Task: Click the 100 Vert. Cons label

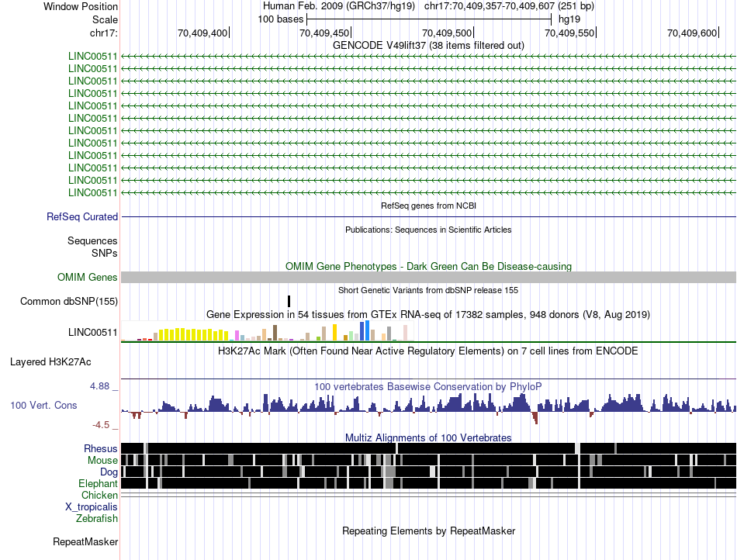Action: (x=43, y=405)
